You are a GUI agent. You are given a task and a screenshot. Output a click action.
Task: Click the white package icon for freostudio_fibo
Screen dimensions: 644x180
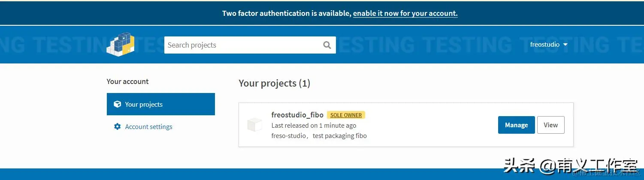point(254,125)
